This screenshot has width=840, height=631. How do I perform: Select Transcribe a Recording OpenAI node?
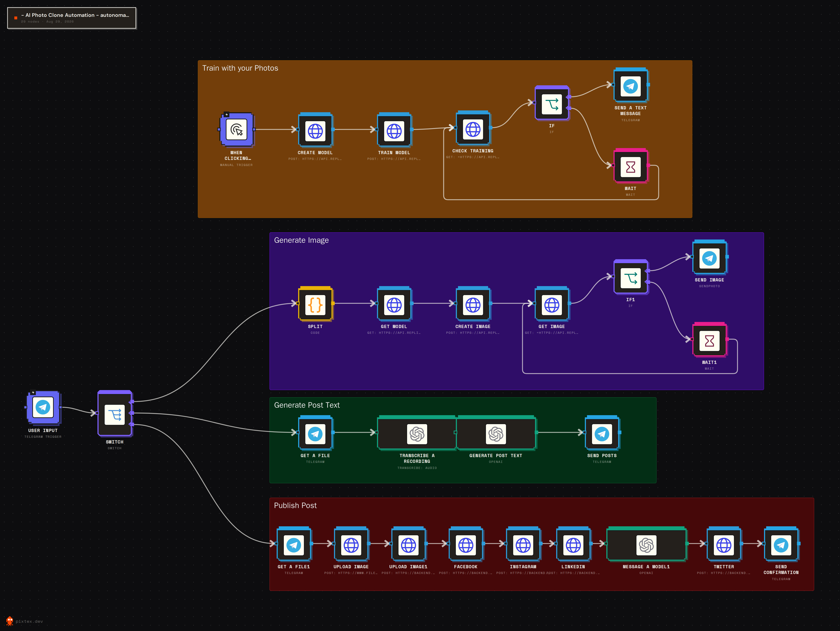point(417,433)
